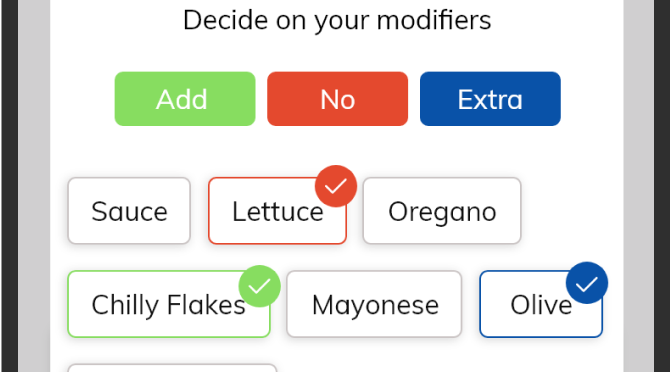Pick Sauce from the modifier list

129,211
